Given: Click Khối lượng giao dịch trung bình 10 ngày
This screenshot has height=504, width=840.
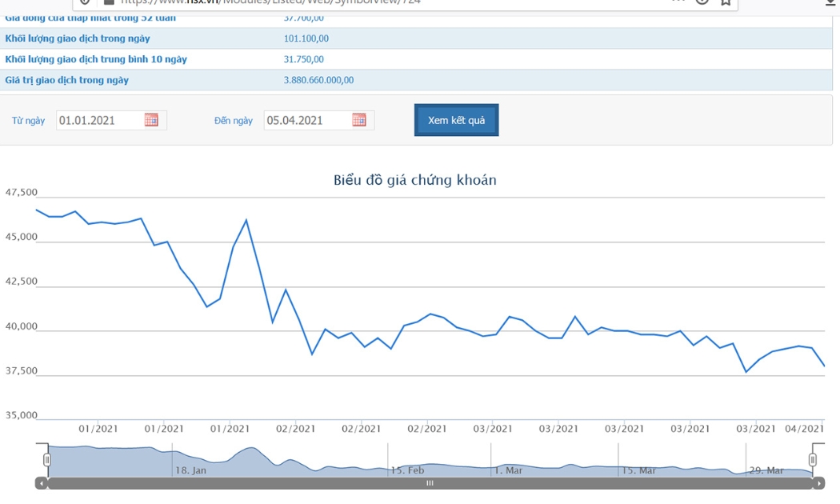Looking at the screenshot, I should point(96,59).
